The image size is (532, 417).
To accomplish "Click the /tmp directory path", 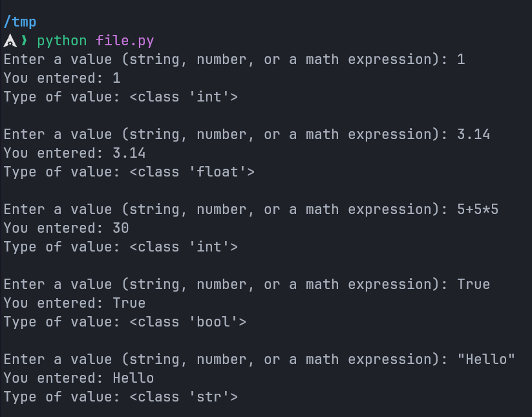I will click(x=19, y=22).
